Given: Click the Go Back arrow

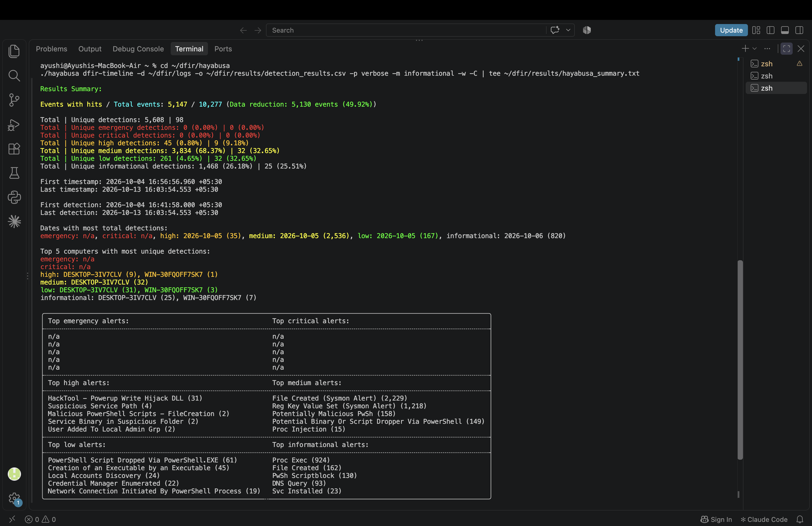Looking at the screenshot, I should 243,30.
